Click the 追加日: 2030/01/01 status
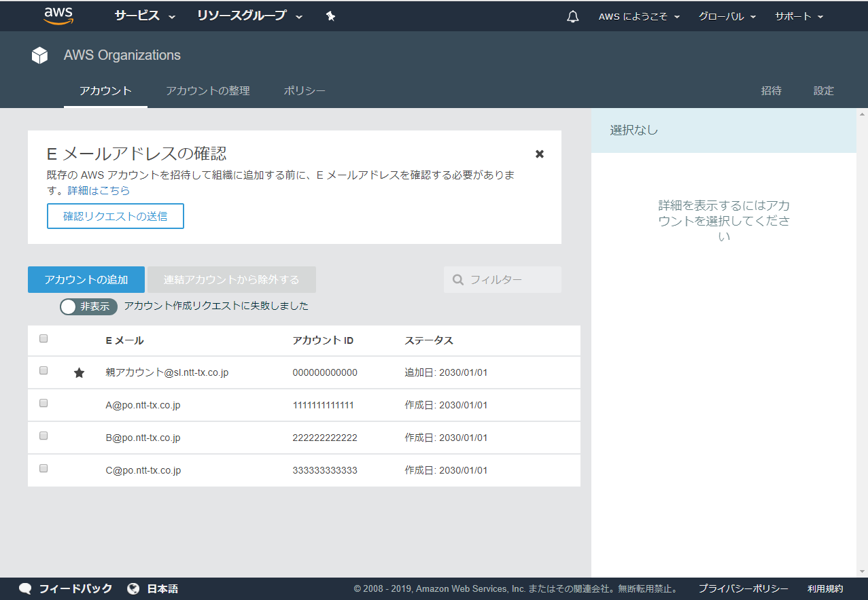868x600 pixels. (446, 372)
